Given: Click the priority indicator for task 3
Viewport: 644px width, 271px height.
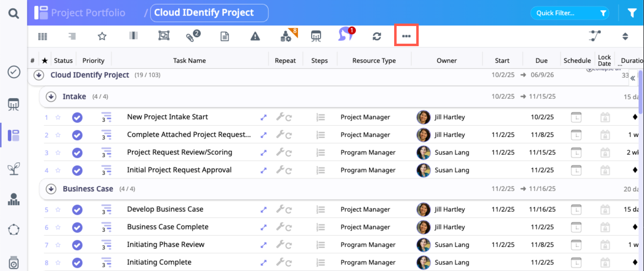Looking at the screenshot, I should [106, 152].
